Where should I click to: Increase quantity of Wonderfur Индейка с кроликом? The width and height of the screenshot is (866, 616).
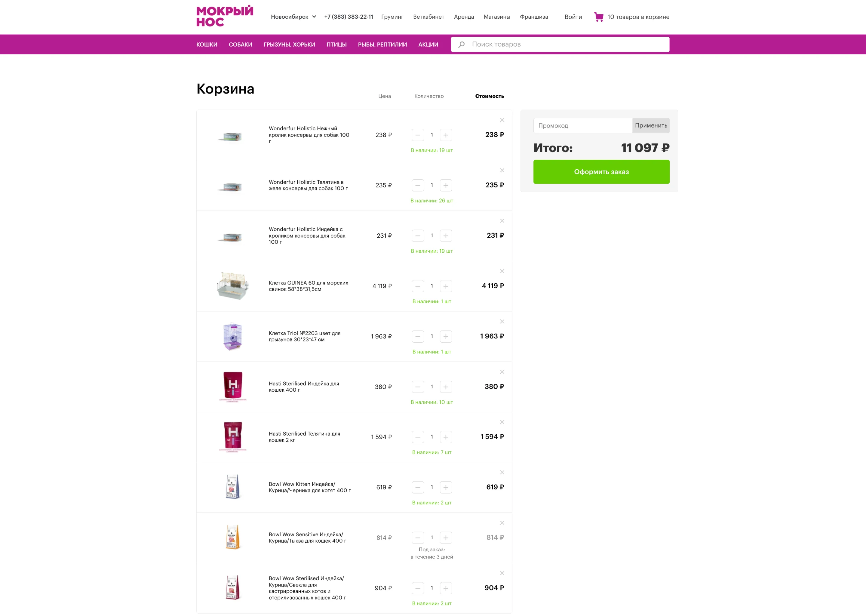point(446,236)
